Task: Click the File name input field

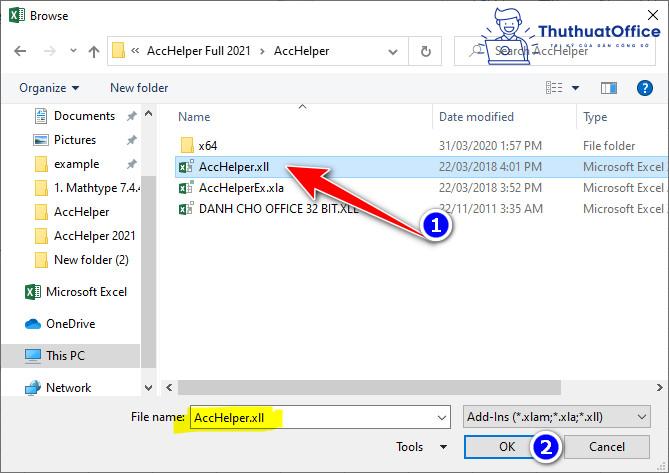Action: 320,417
